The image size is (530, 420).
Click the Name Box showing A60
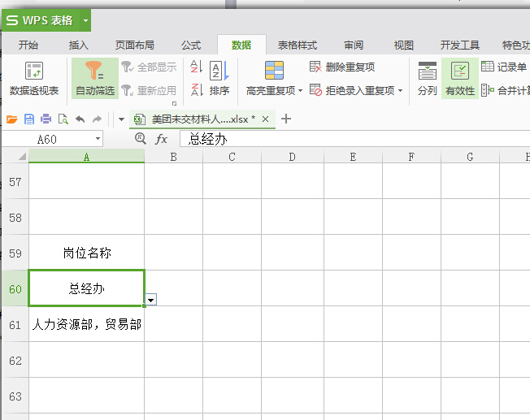[47, 139]
